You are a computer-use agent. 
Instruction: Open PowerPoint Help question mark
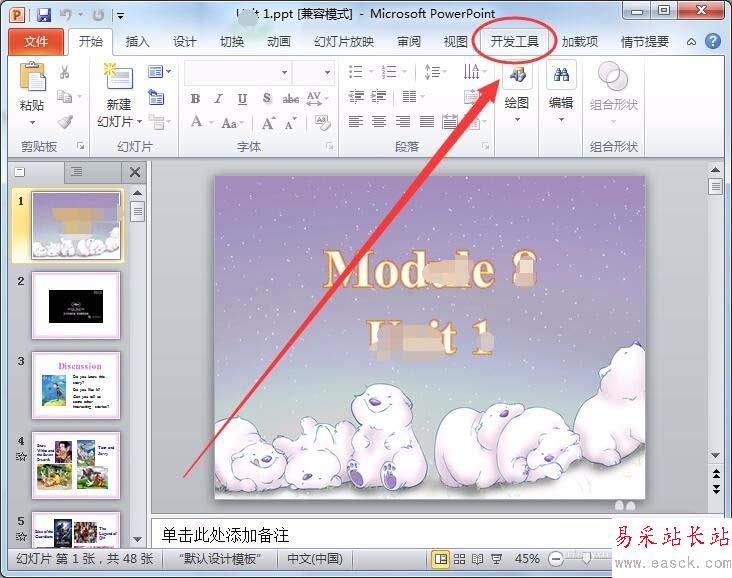click(713, 42)
